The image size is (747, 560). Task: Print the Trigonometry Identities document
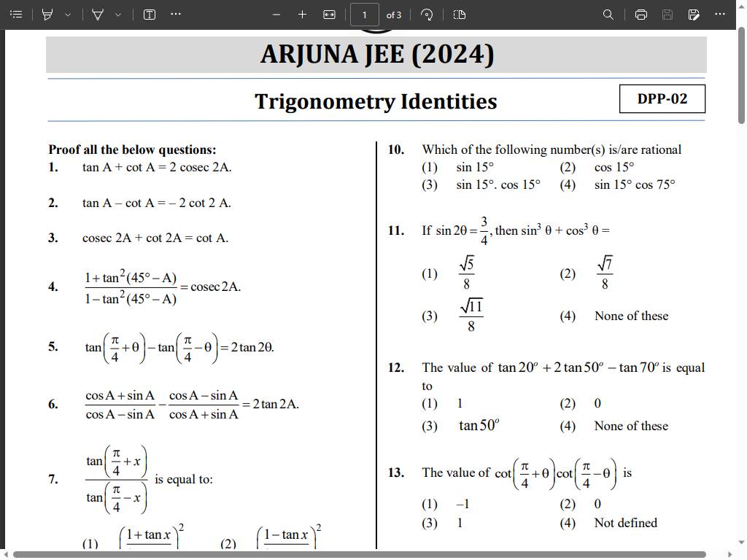tap(641, 14)
